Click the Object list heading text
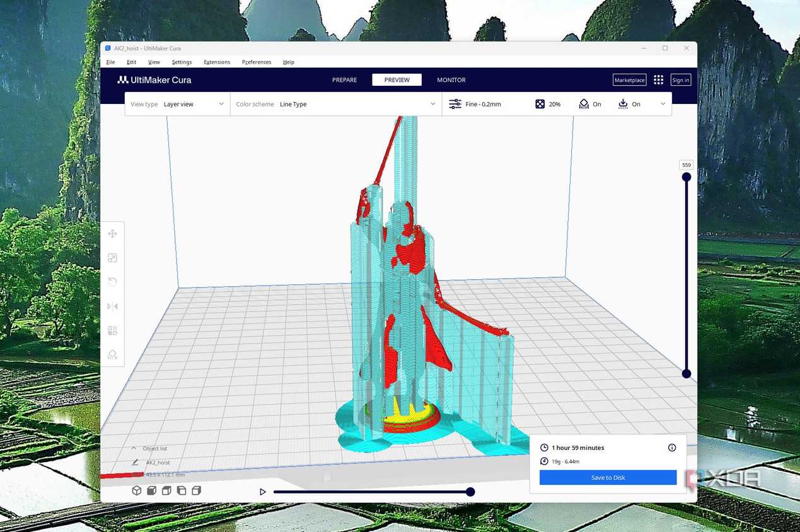 click(x=155, y=448)
